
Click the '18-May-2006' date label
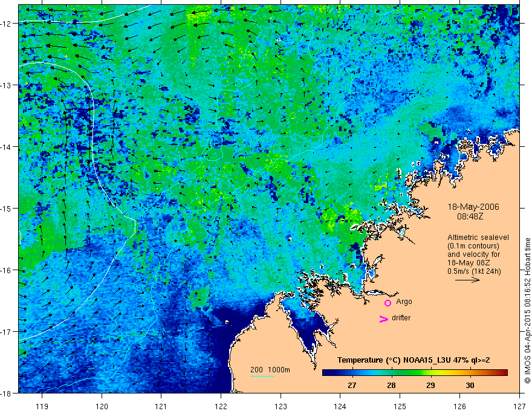pyautogui.click(x=473, y=207)
